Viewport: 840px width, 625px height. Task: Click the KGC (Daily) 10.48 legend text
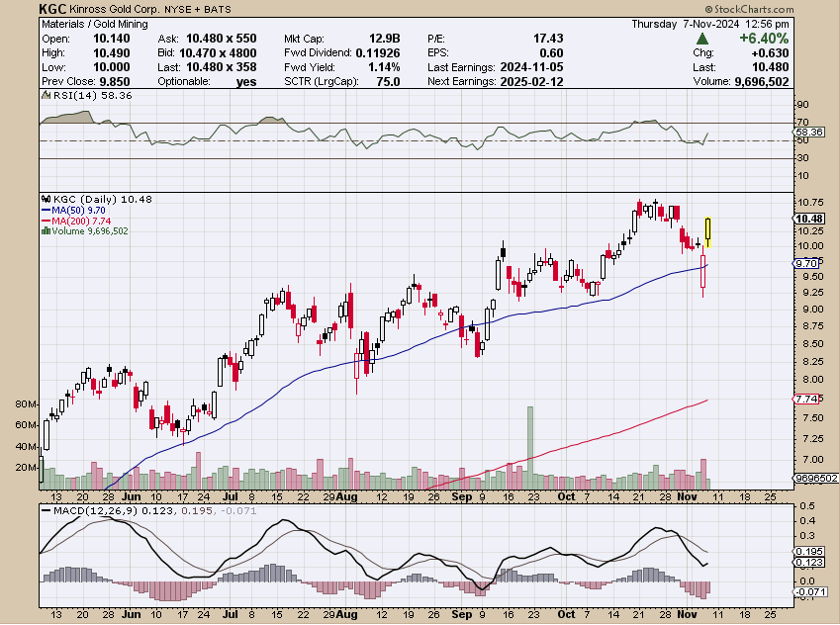point(103,199)
